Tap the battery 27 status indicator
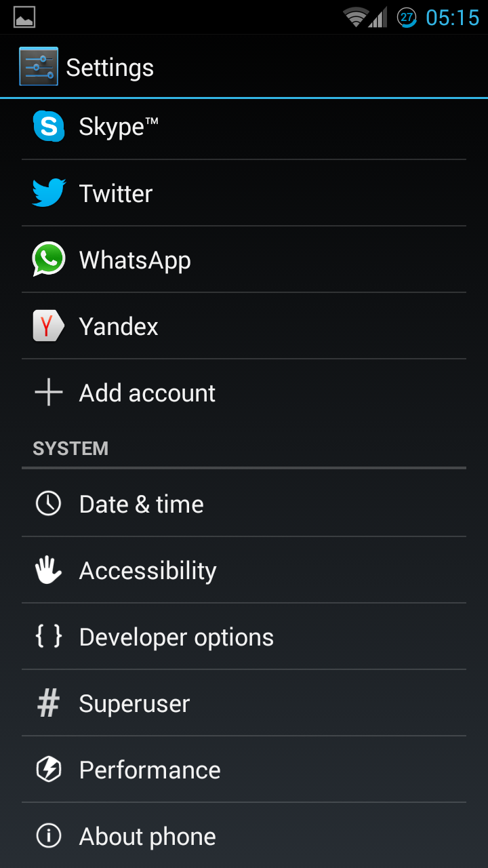The image size is (488, 868). [407, 18]
